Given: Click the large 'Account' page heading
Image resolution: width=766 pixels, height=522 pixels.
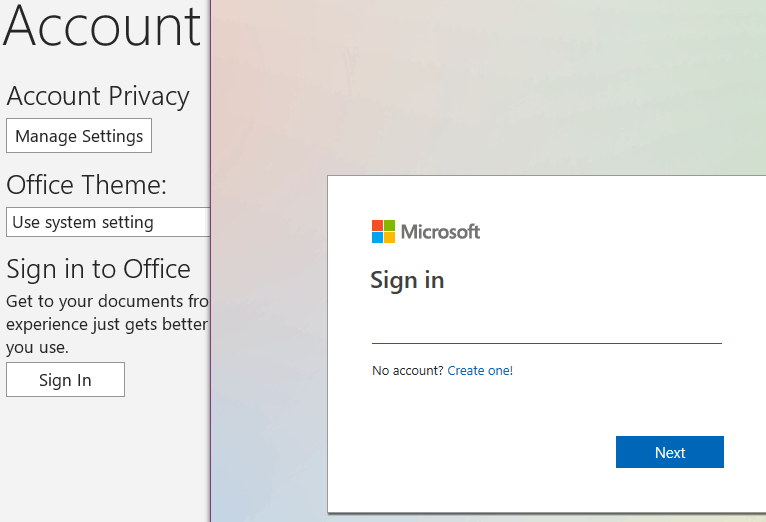Looking at the screenshot, I should pos(102,25).
